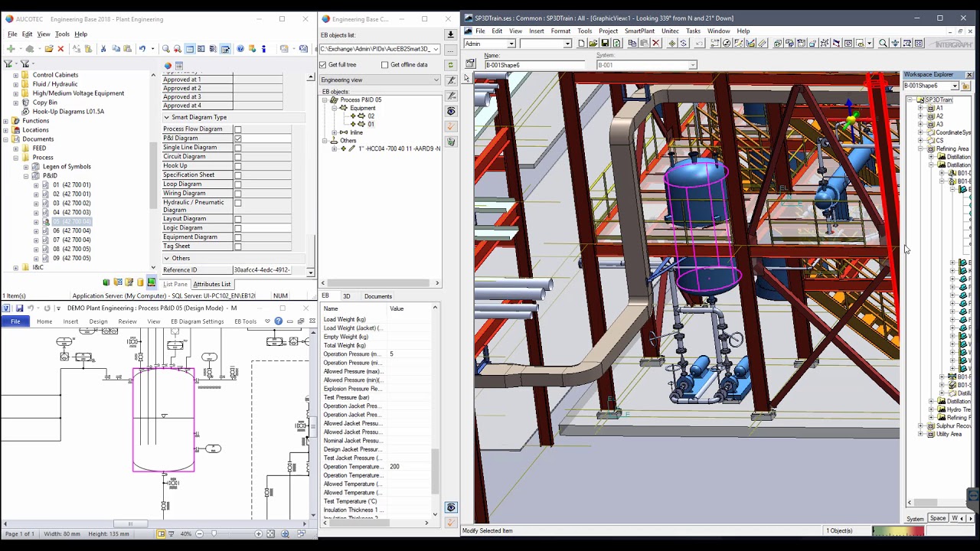Enable the Get offline data checkbox
The width and height of the screenshot is (980, 551).
point(385,65)
